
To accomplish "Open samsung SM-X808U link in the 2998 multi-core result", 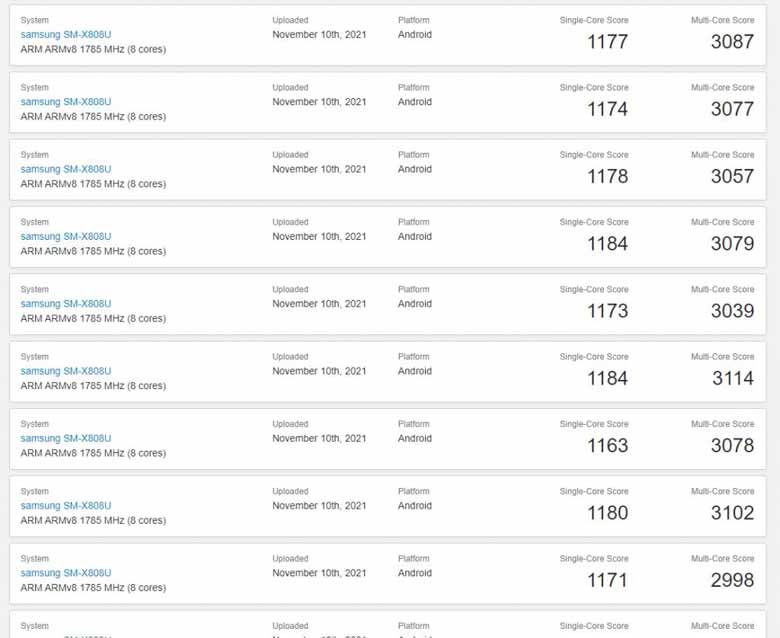I will point(66,573).
